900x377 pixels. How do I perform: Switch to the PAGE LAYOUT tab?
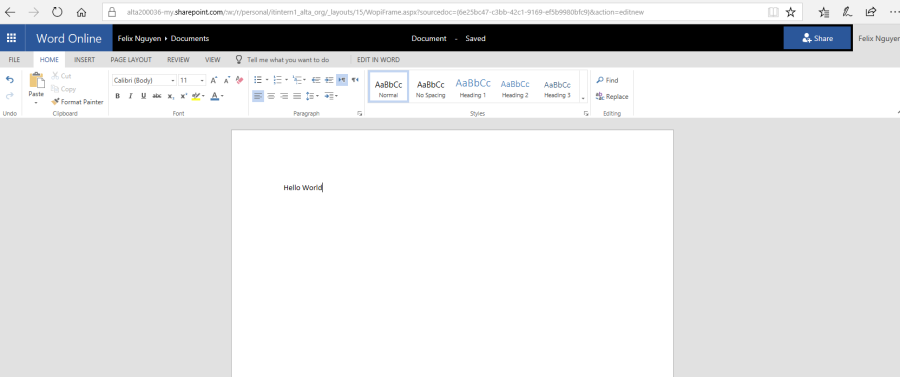131,60
